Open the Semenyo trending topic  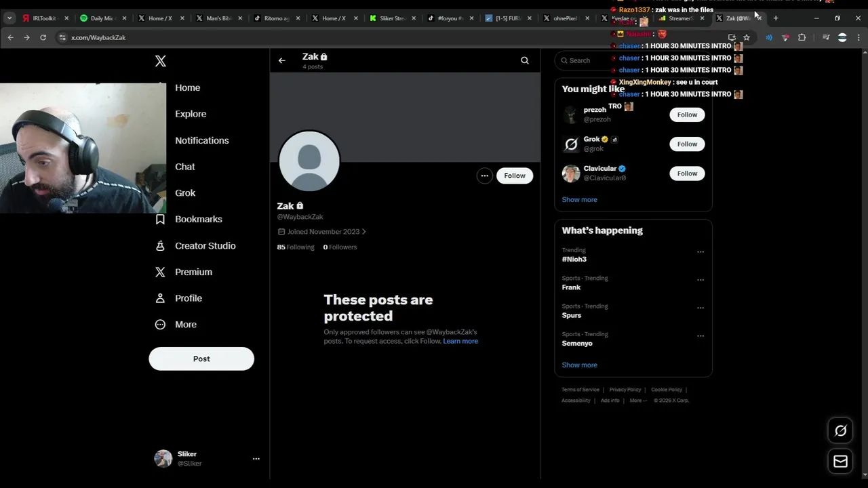tap(577, 344)
